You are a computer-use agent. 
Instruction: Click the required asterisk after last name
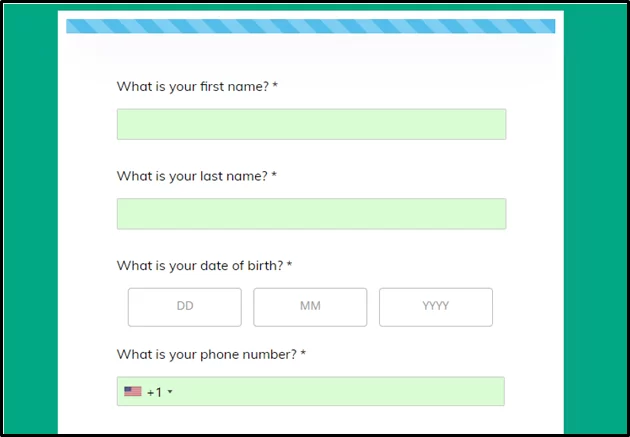[x=274, y=175]
